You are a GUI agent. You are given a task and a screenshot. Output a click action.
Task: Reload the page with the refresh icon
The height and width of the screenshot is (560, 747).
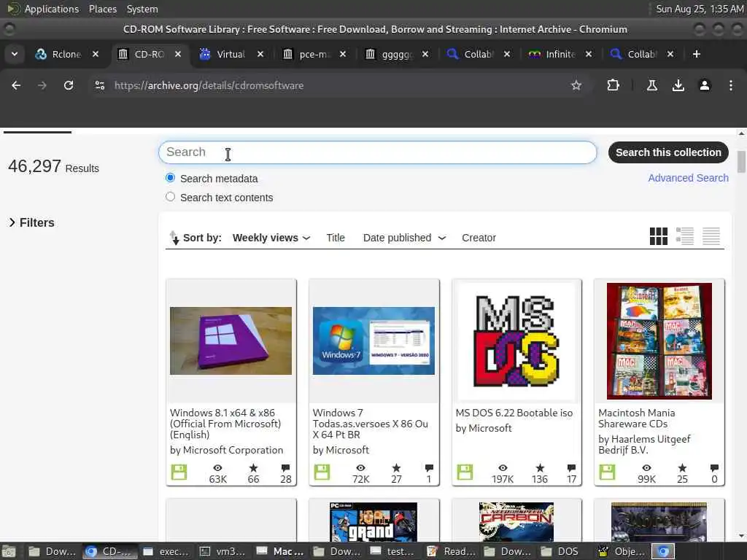pyautogui.click(x=69, y=85)
